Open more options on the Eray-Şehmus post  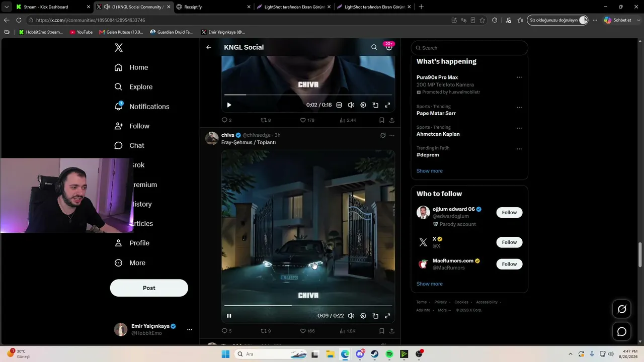point(392,135)
